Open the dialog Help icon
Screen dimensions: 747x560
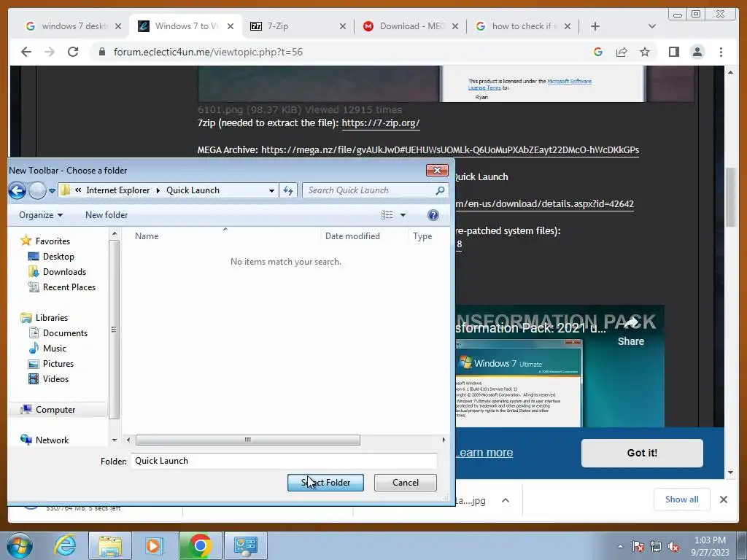tap(433, 215)
